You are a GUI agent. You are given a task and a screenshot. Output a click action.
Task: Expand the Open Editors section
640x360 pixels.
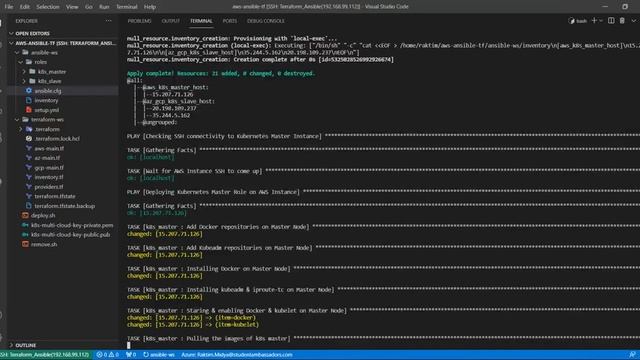pos(32,33)
